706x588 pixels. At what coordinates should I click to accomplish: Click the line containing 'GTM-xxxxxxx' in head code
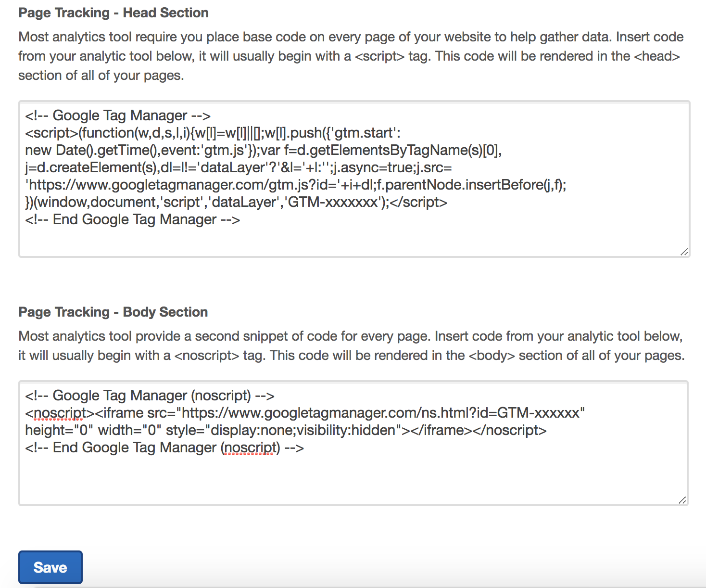pos(236,202)
